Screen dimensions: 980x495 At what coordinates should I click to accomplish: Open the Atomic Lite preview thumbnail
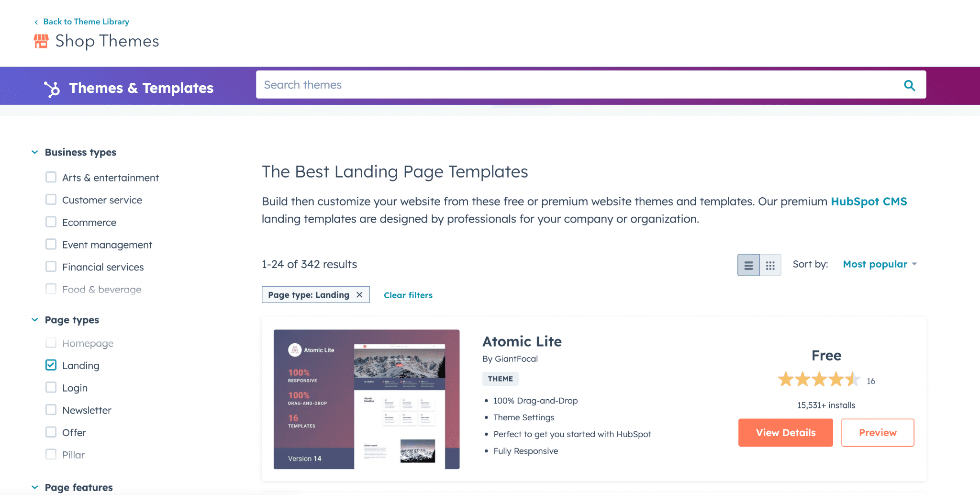(367, 399)
